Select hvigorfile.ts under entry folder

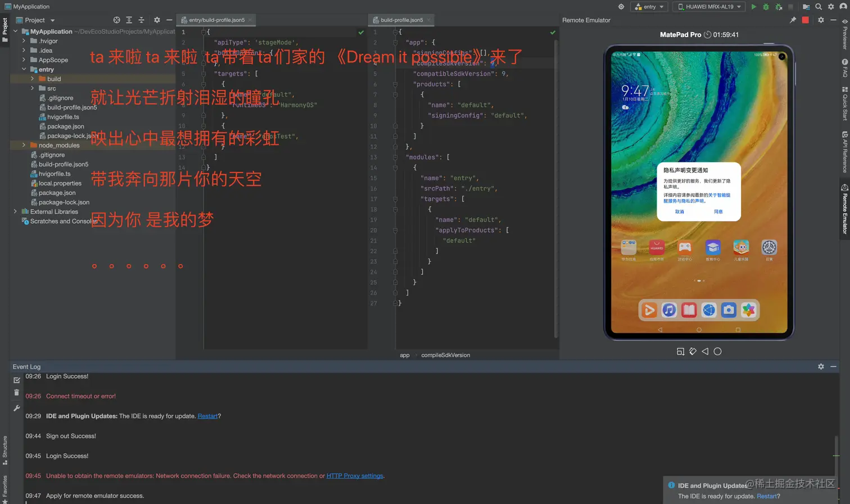[x=63, y=117]
